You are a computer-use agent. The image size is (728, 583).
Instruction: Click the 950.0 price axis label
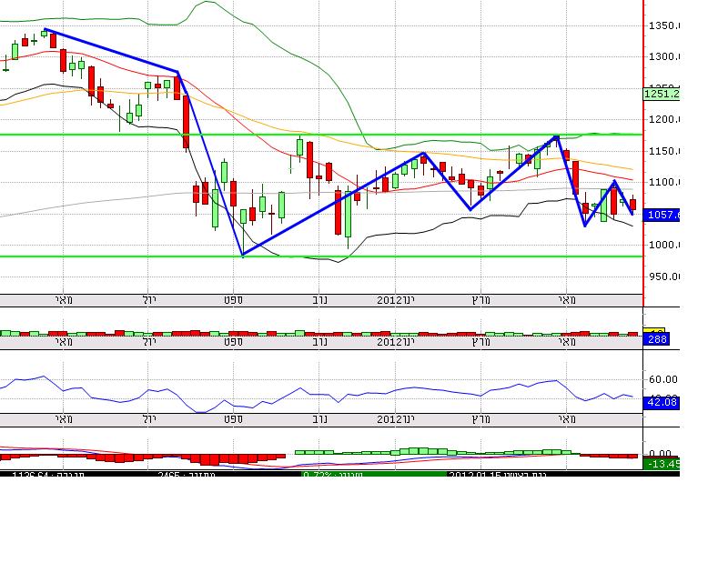pyautogui.click(x=664, y=276)
